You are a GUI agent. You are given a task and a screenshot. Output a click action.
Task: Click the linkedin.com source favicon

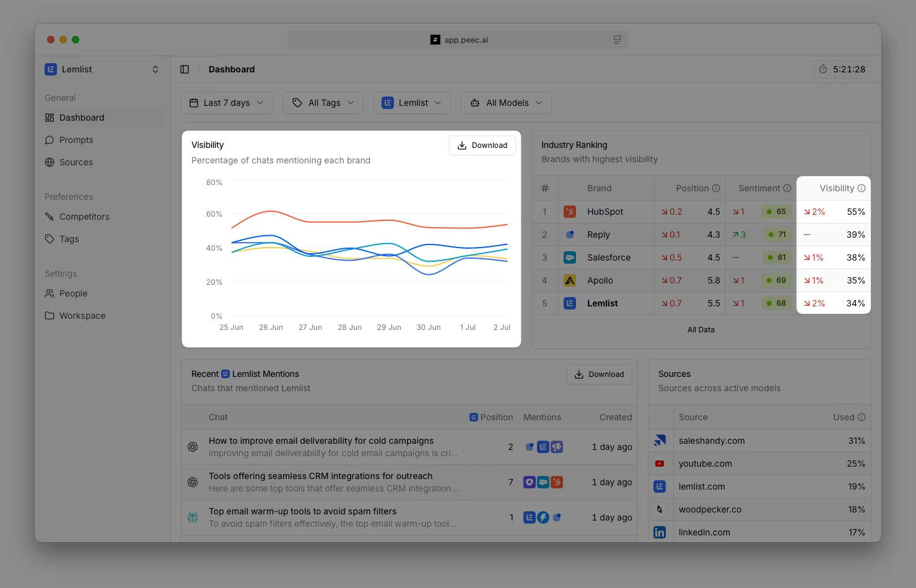pos(660,532)
